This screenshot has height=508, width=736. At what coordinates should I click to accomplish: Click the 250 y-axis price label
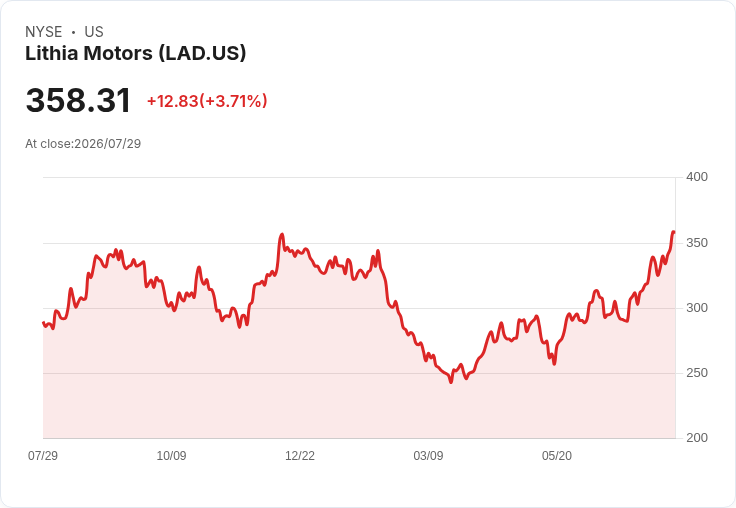(697, 373)
